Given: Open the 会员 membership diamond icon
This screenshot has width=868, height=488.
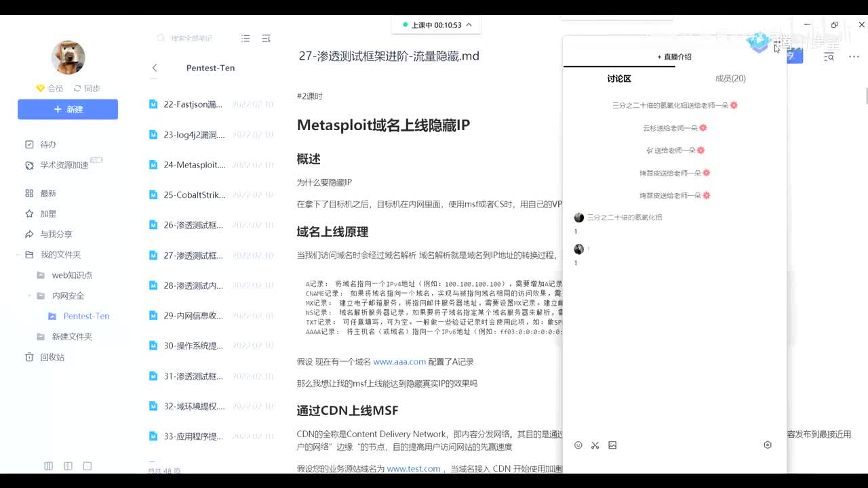Looking at the screenshot, I should pyautogui.click(x=40, y=88).
